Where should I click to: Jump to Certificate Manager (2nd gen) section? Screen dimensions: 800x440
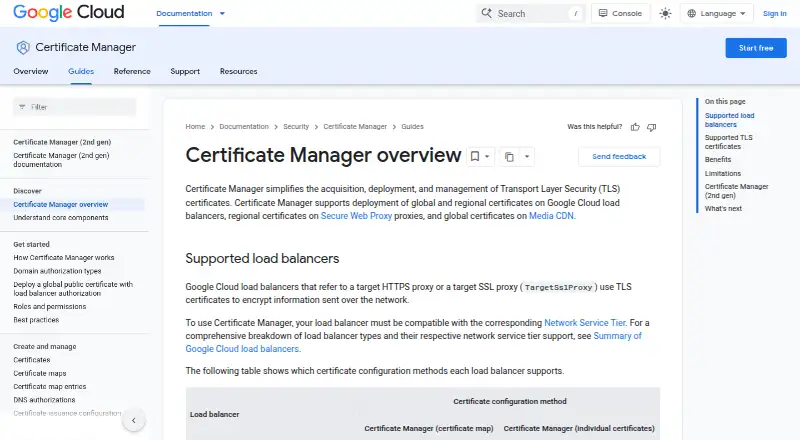click(x=737, y=191)
